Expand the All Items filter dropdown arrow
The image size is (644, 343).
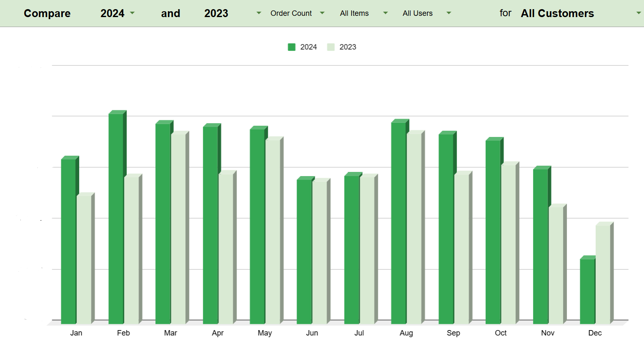coord(385,13)
